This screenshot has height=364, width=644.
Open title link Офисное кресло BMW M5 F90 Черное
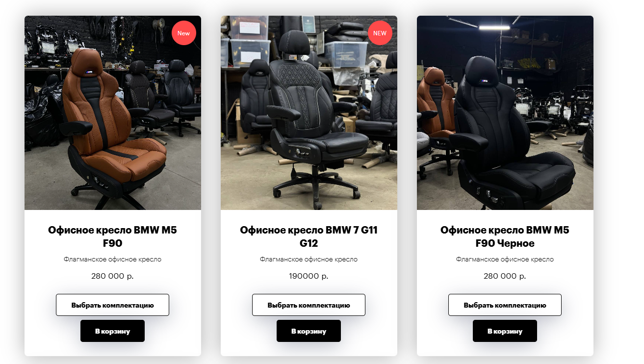(505, 236)
